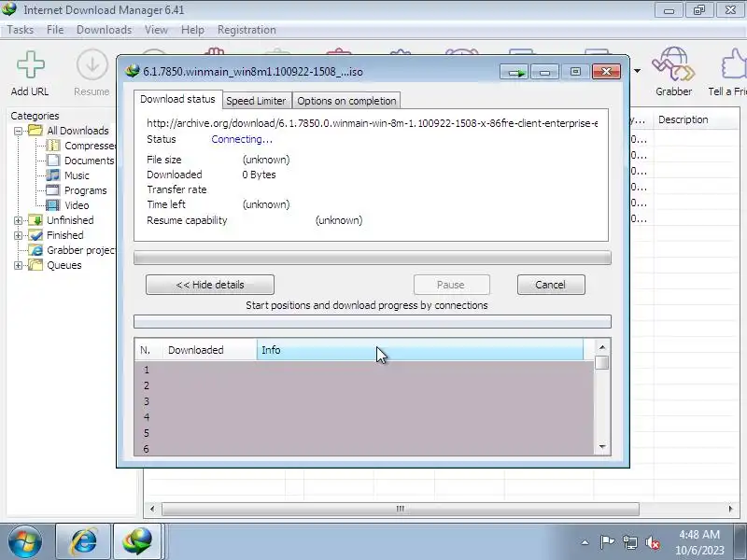Click the N. column header
The height and width of the screenshot is (560, 747).
tap(148, 350)
